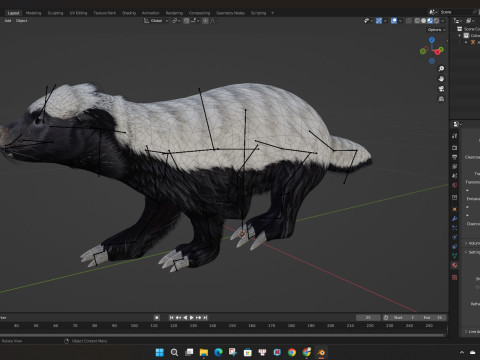Open the Outliner display mode dropdown
Viewport: 480px width, 360px height.
point(470,21)
